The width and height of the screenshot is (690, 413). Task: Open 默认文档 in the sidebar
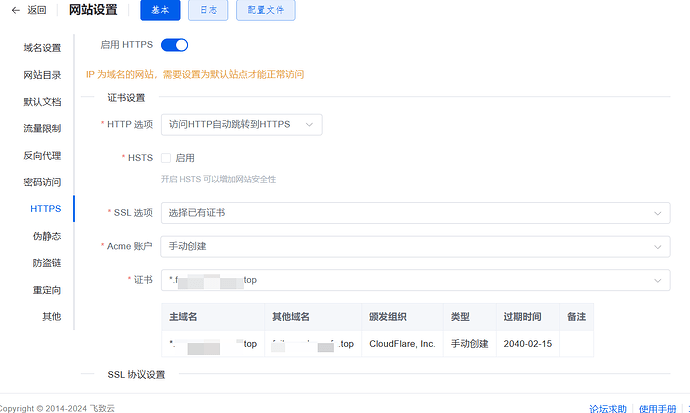click(42, 102)
